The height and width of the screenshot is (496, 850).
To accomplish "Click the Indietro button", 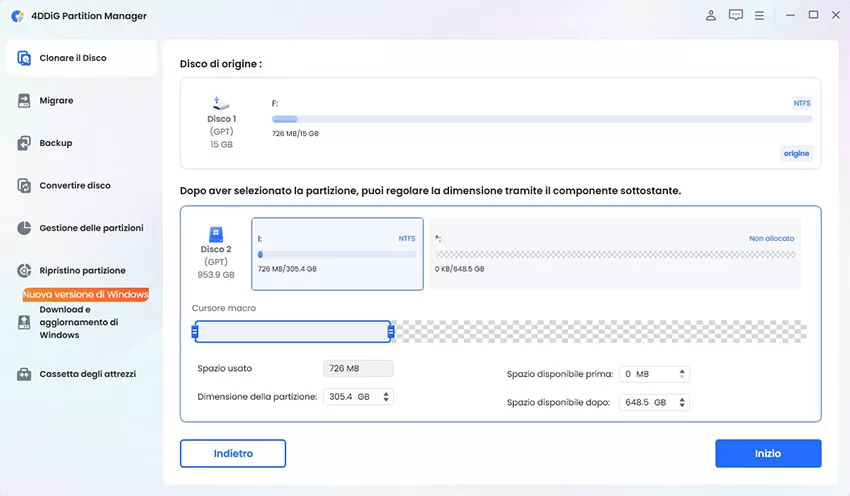I will point(233,453).
